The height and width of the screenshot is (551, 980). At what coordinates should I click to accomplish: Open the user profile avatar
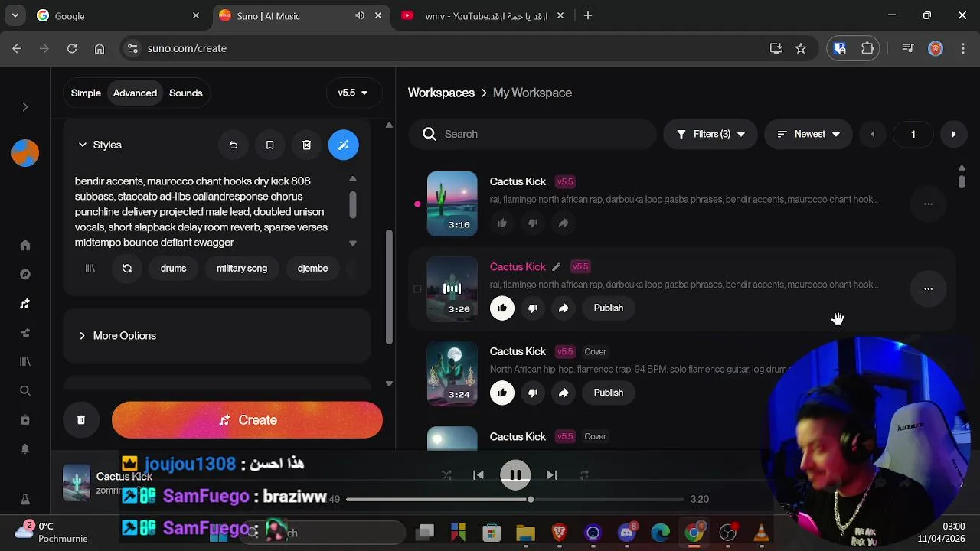point(24,153)
